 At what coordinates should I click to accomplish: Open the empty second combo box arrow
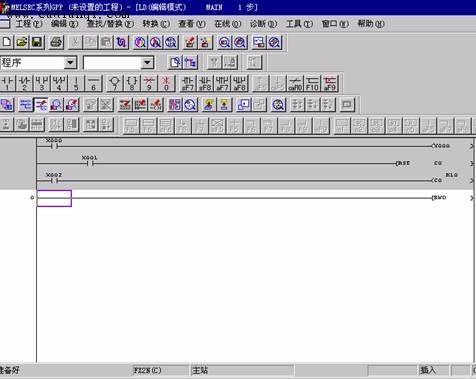click(147, 63)
